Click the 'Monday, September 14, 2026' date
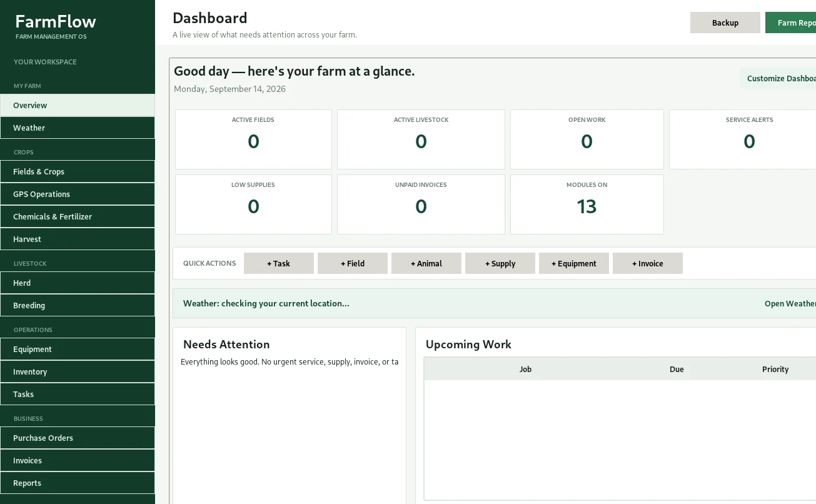 229,89
